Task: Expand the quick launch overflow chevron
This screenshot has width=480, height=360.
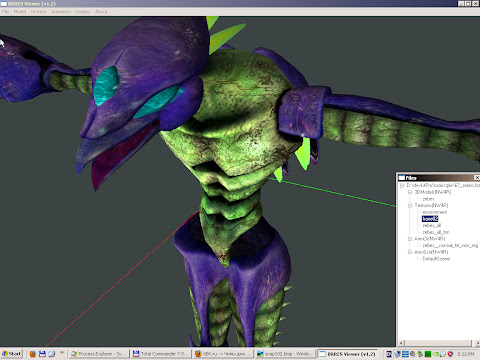Action: coord(62,352)
